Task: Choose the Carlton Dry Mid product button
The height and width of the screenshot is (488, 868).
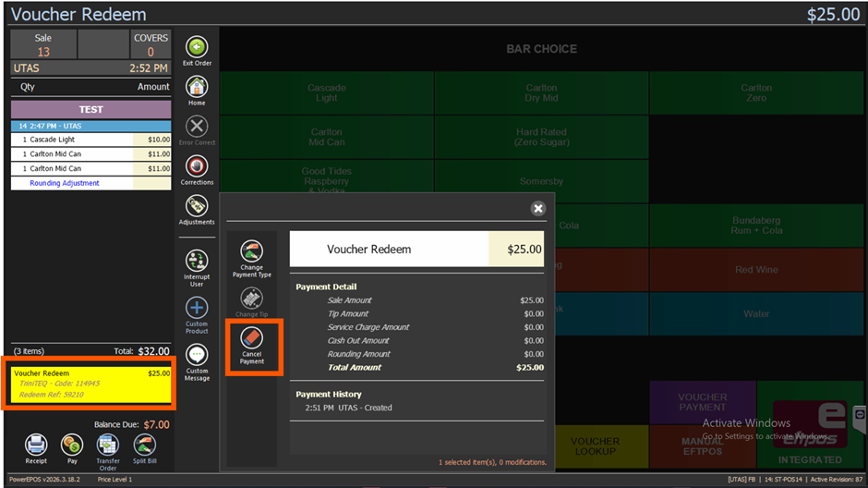Action: pyautogui.click(x=541, y=93)
